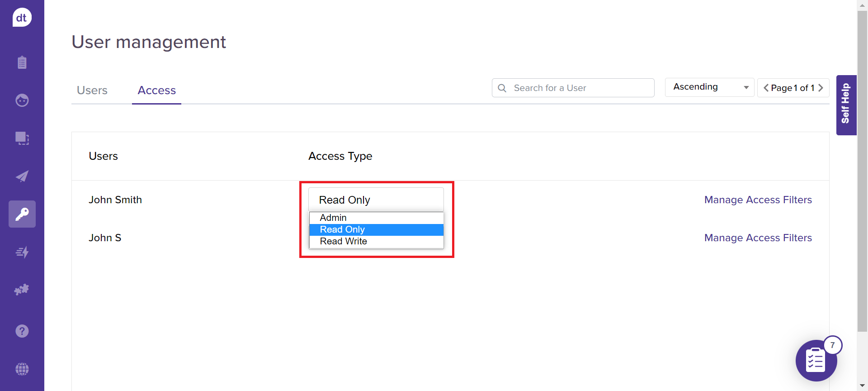Select the key icon in sidebar
This screenshot has height=391, width=868.
(22, 214)
